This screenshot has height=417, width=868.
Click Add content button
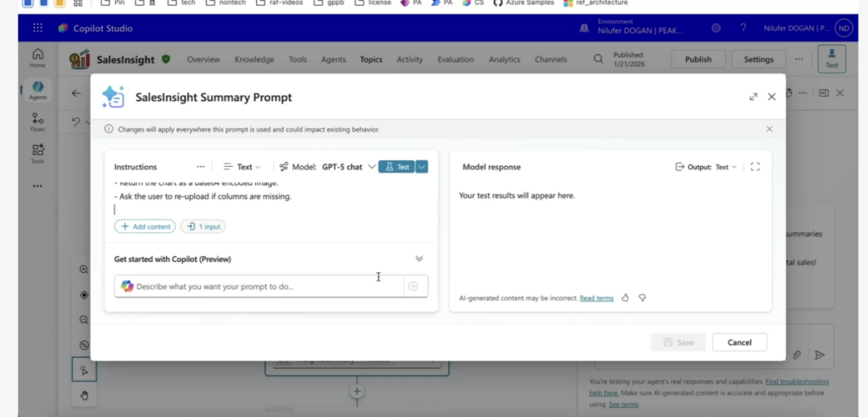coord(145,226)
